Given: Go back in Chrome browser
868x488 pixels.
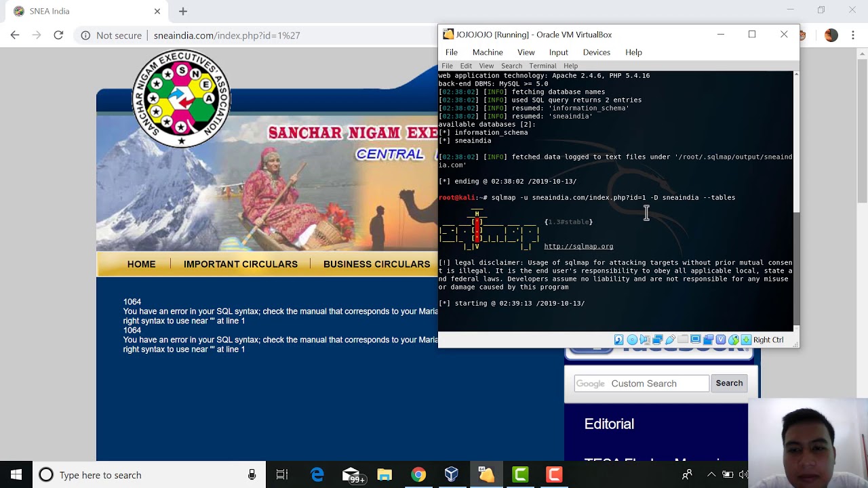Looking at the screenshot, I should (x=15, y=35).
